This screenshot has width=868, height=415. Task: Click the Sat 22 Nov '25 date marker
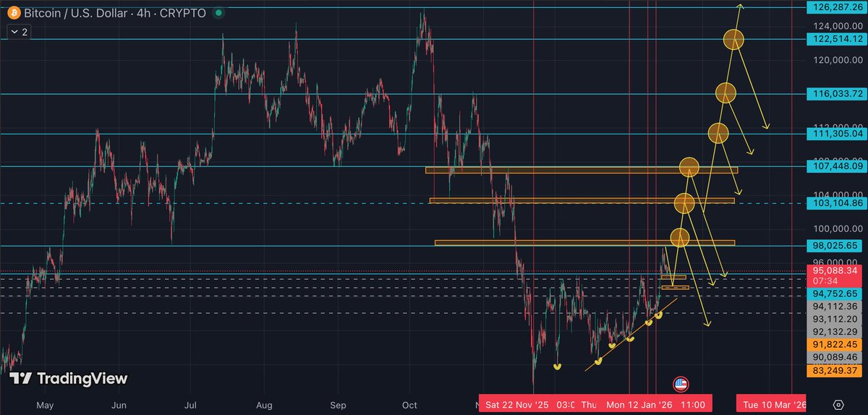[x=519, y=404]
